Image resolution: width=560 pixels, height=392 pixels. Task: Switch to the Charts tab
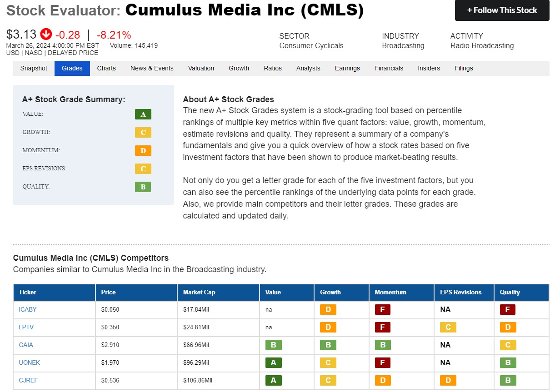coord(106,68)
